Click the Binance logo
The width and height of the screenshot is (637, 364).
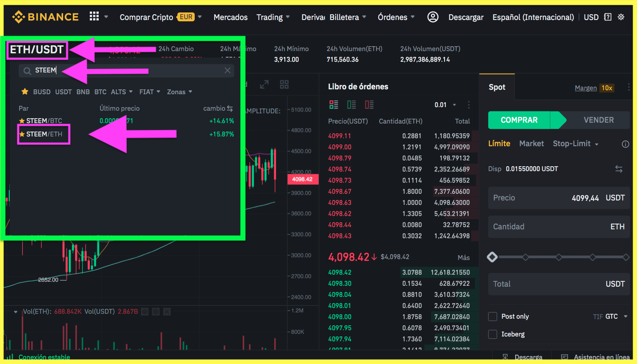pyautogui.click(x=45, y=17)
